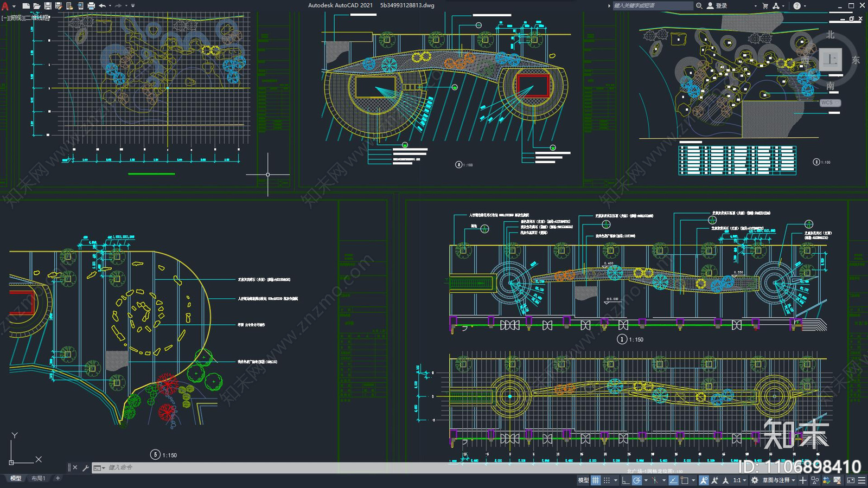The width and height of the screenshot is (868, 488).
Task: Toggle show annotation objects button
Action: tap(704, 480)
